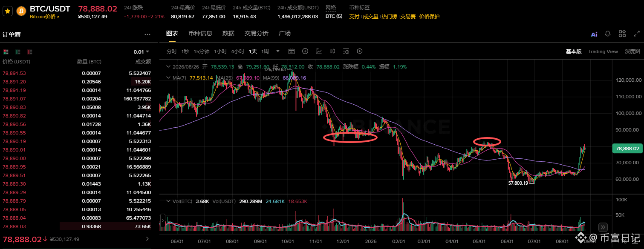This screenshot has height=249, width=644.
Task: Select sell order priced 78,888.03
Action: [x=78, y=226]
